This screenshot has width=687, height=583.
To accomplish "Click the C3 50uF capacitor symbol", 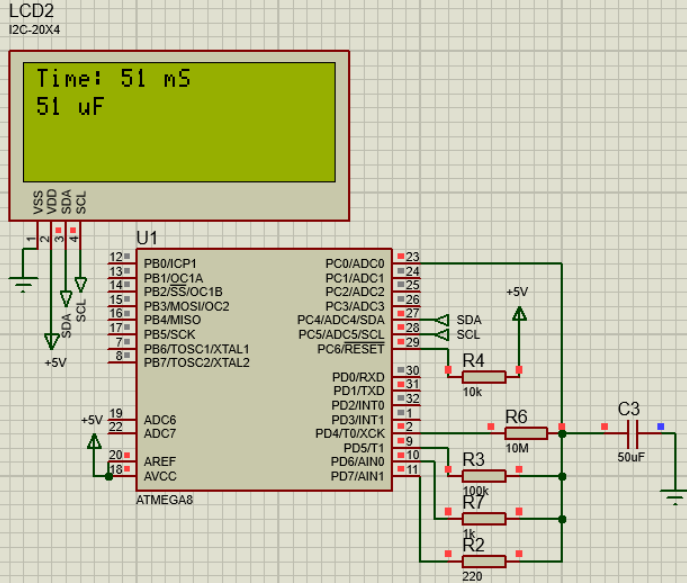I will point(633,433).
